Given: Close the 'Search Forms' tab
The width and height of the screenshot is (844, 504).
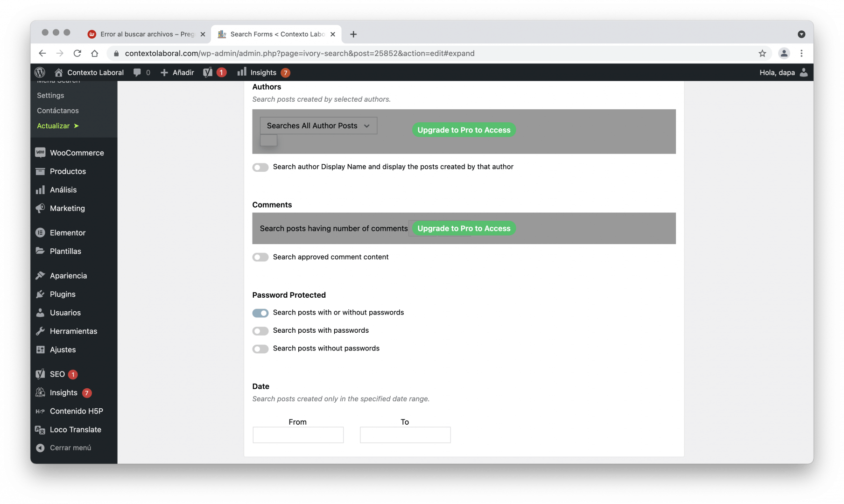Looking at the screenshot, I should tap(333, 34).
